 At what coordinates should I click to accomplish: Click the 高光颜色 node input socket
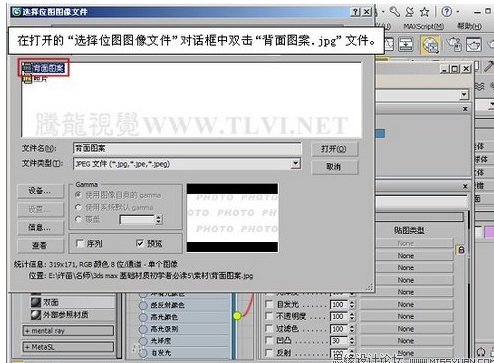point(143,317)
